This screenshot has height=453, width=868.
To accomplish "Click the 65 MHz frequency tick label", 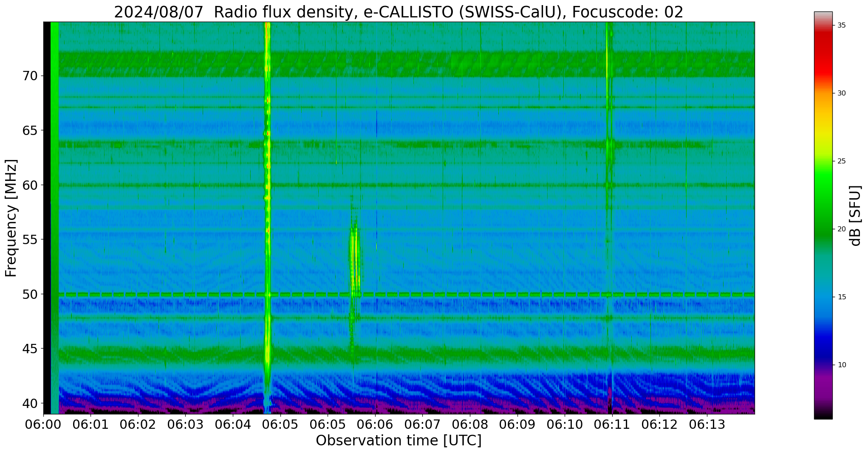I will [30, 130].
